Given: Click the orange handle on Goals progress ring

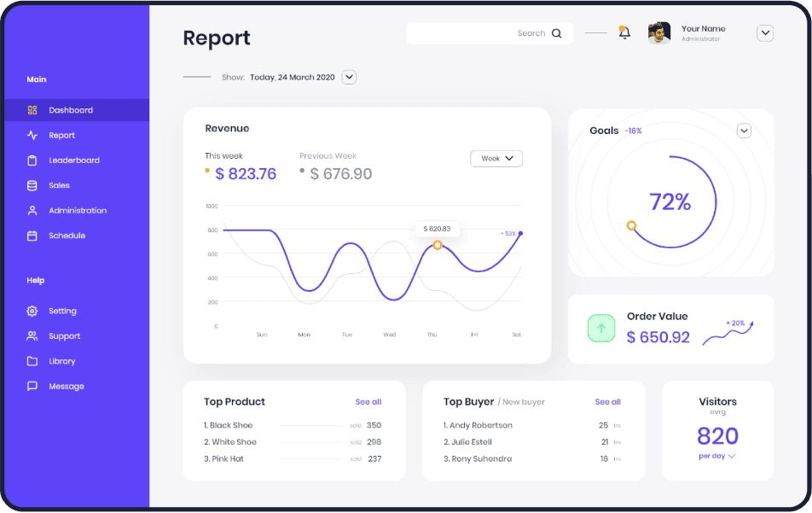Looking at the screenshot, I should coord(631,225).
